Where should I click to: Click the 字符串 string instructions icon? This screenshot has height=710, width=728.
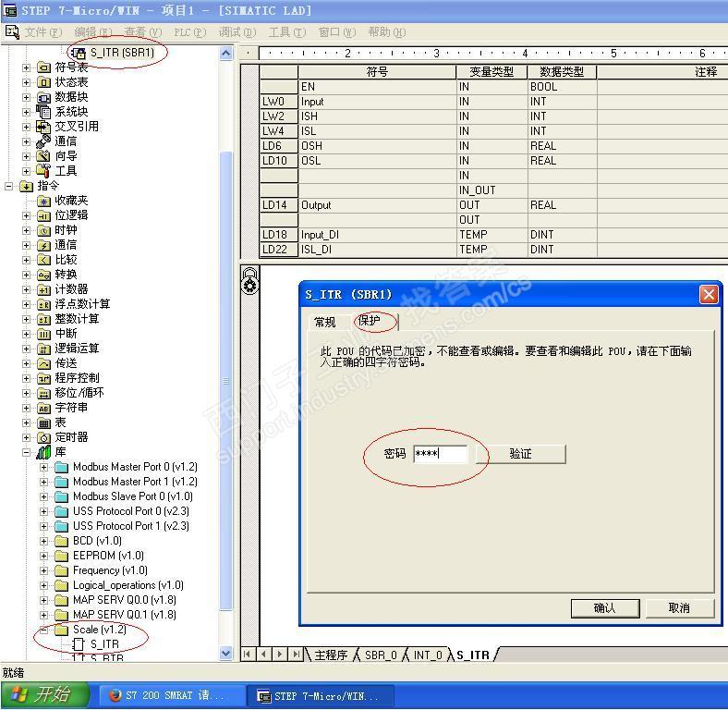click(x=43, y=408)
